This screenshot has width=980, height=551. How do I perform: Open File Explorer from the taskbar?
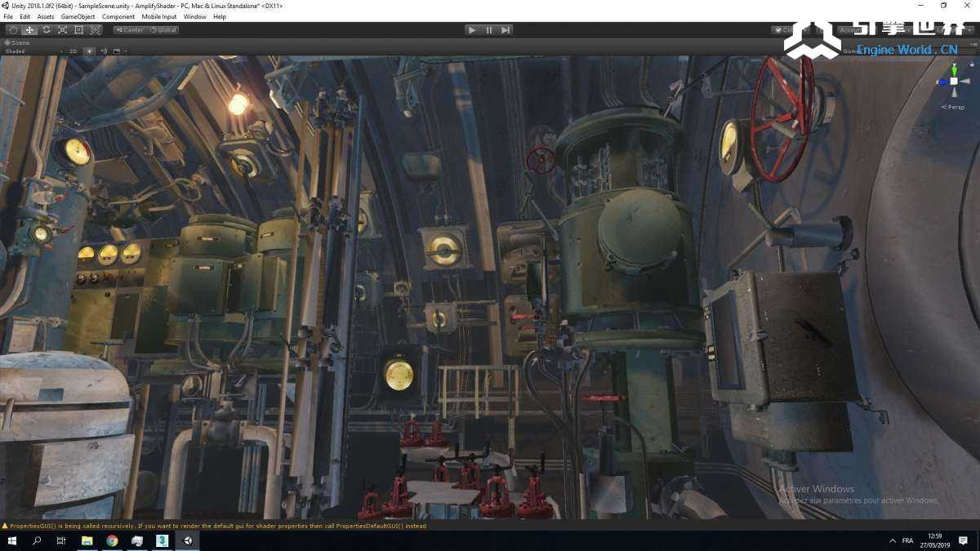87,540
